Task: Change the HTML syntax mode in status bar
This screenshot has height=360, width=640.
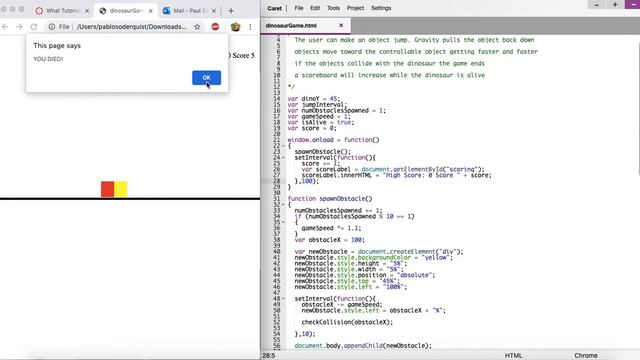Action: coord(513,356)
